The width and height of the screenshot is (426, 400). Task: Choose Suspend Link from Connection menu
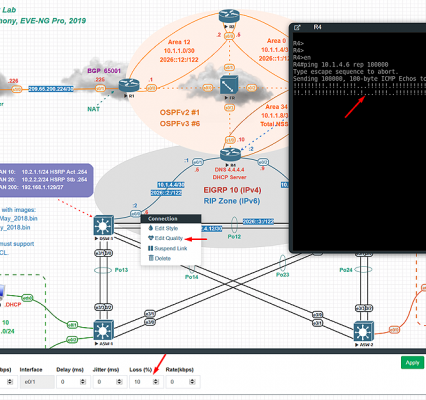[x=170, y=248]
